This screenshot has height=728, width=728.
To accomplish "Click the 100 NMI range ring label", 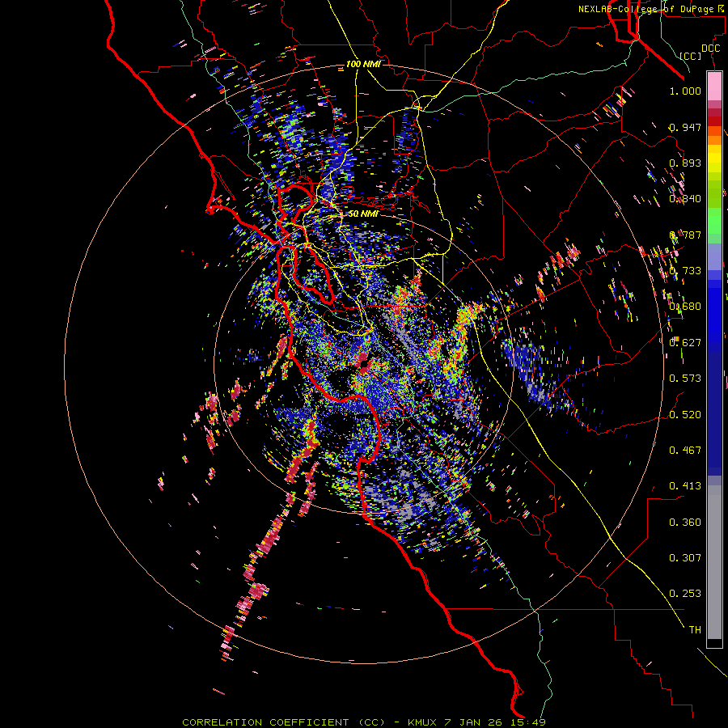I will tap(363, 64).
